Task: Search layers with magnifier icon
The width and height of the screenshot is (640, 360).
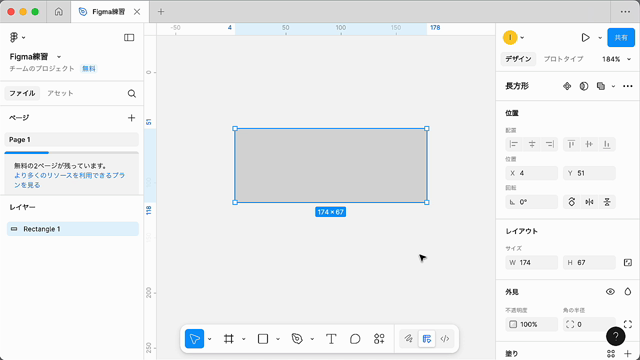Action: (x=131, y=93)
